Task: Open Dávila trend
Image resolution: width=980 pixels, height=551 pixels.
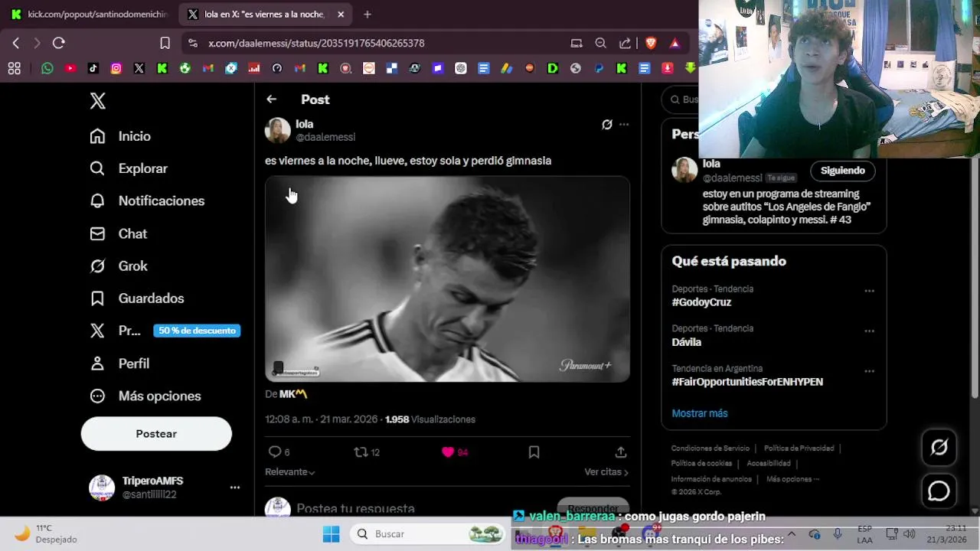Action: pos(687,342)
